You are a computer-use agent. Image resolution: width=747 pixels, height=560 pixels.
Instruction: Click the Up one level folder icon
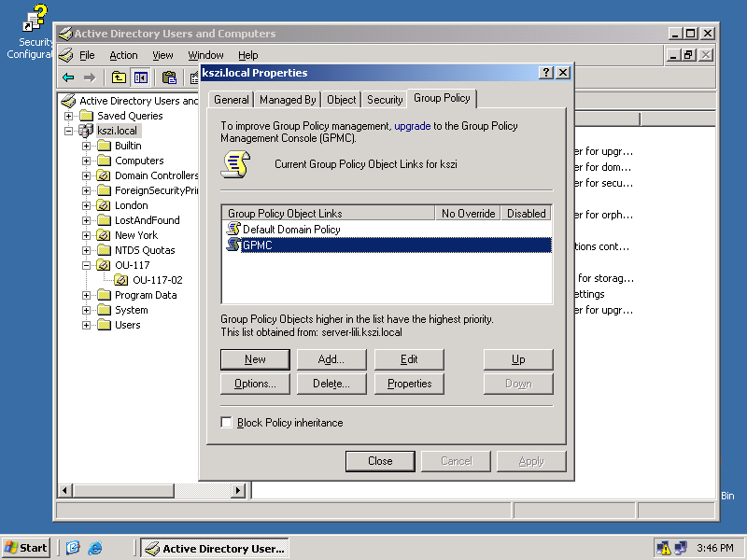coord(119,77)
